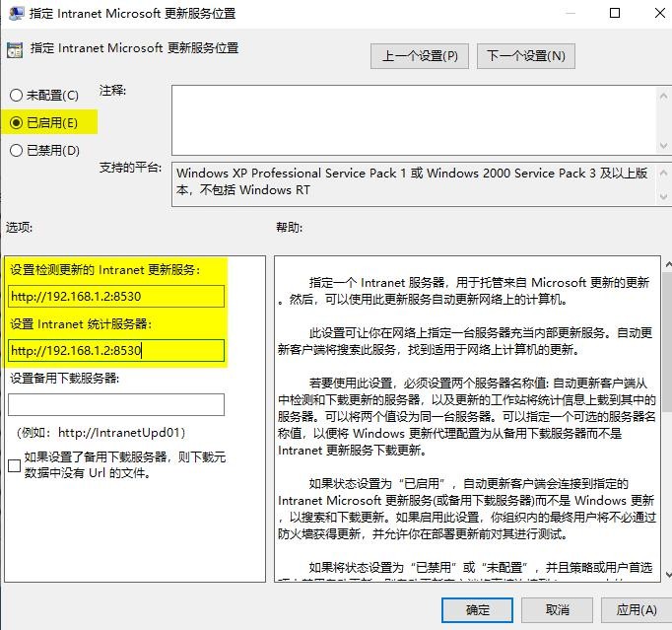Screen dimensions: 672x630
Task: Click the empty alternate download server field
Action: coord(116,404)
